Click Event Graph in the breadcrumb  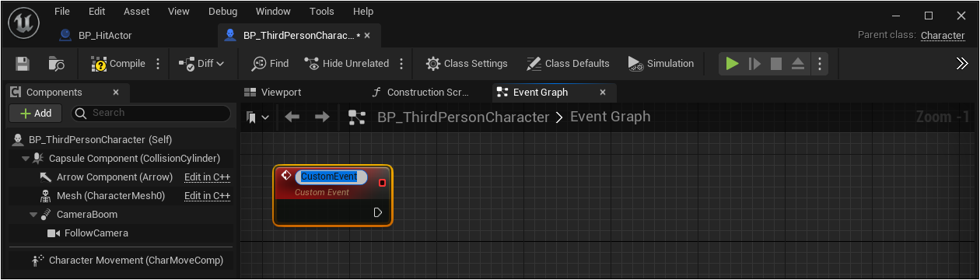coord(611,117)
